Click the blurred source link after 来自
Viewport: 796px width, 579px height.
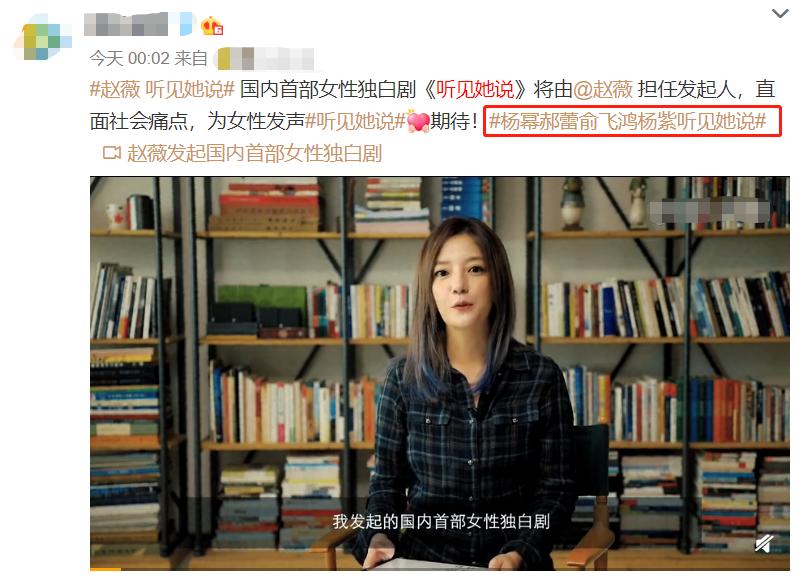click(x=264, y=58)
